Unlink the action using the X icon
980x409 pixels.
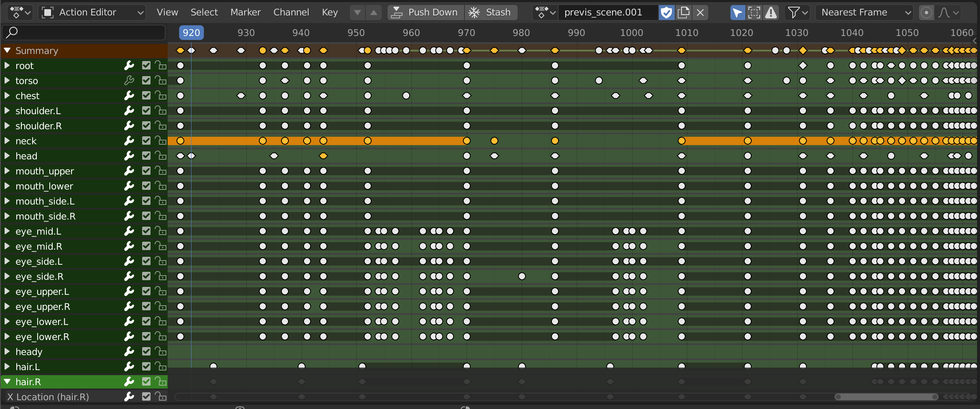point(700,13)
